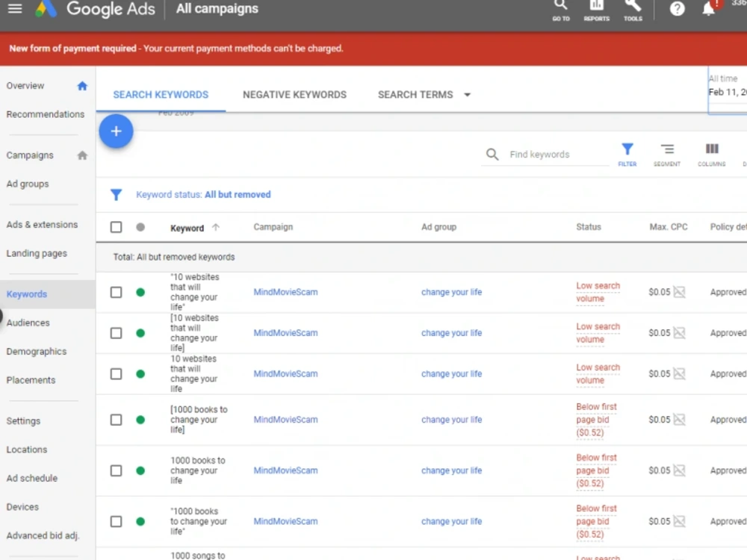The width and height of the screenshot is (747, 560).
Task: Check the row [1000 books to change your life]
Action: (117, 420)
